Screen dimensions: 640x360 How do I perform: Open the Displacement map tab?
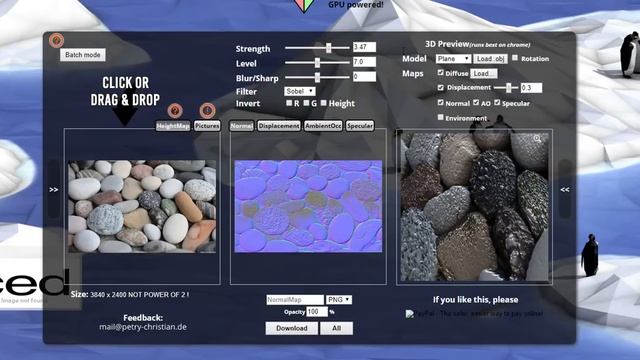[x=279, y=126]
